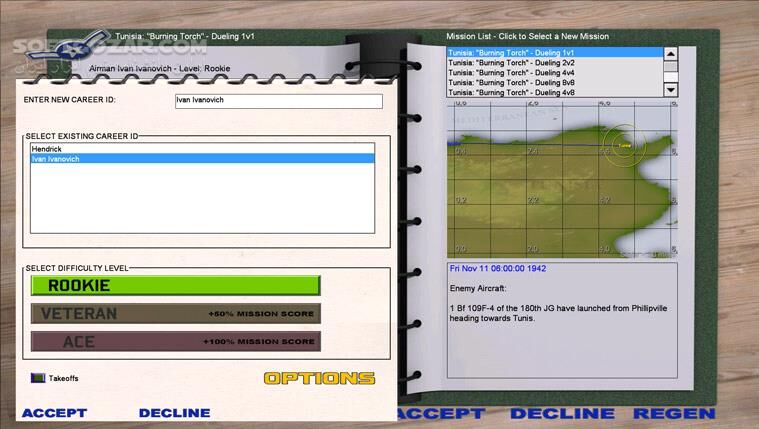Click Decline on the left career page

(174, 412)
